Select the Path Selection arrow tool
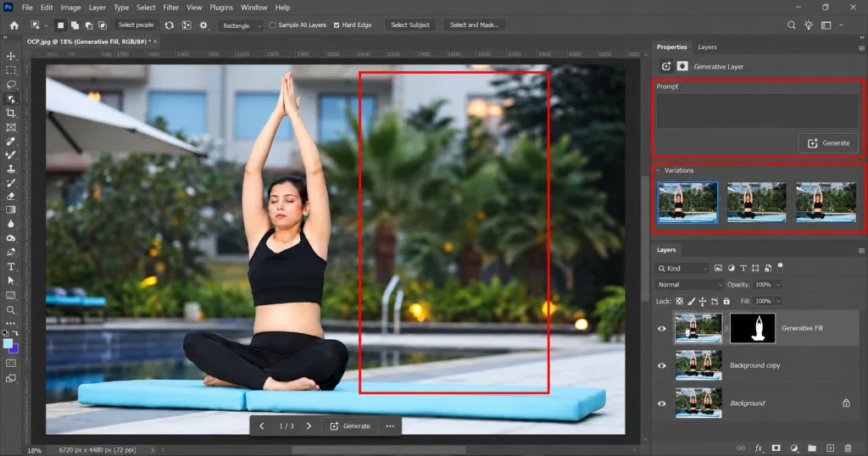868x456 pixels. tap(11, 281)
